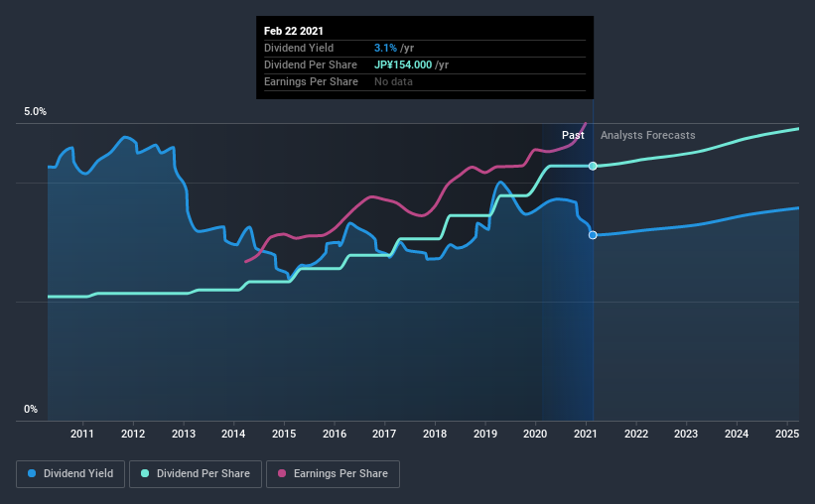Viewport: 815px width, 504px height.
Task: Click the 'Feb 22 2021' tooltip date
Action: [x=294, y=31]
